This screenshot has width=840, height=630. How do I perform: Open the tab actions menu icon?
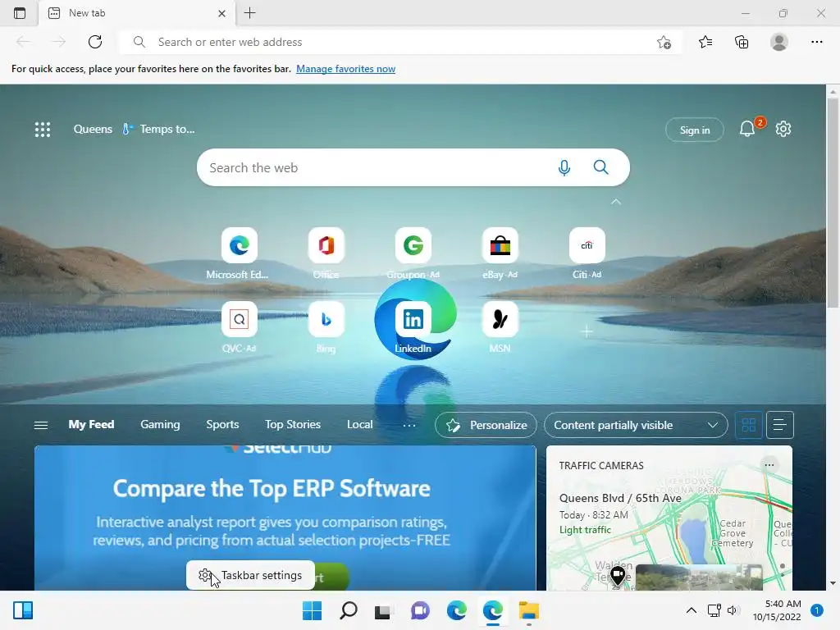20,13
